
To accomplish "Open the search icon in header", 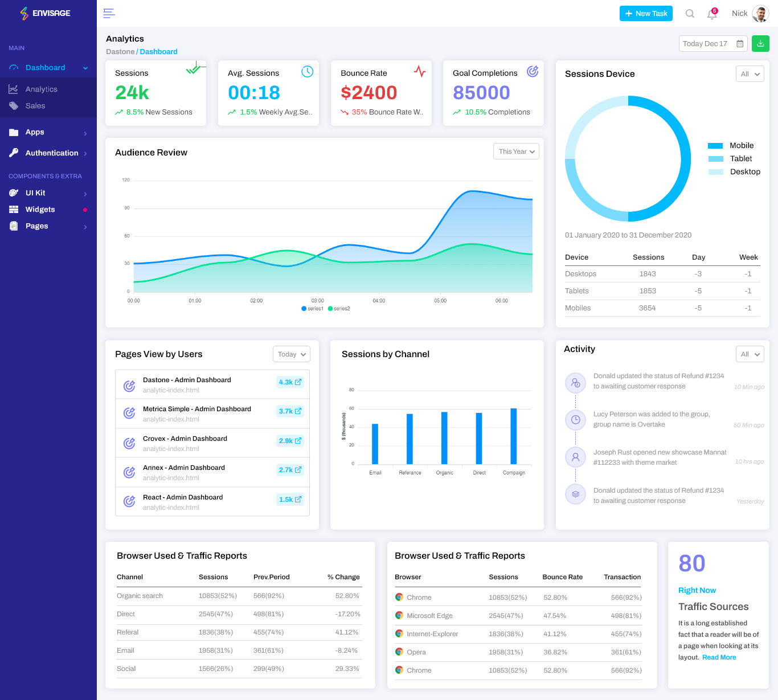I will click(690, 14).
